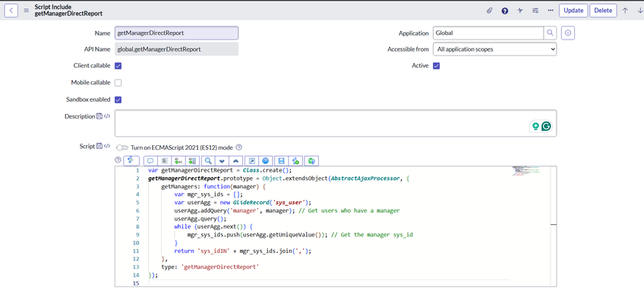Image resolution: width=644 pixels, height=294 pixels.
Task: Click the syntax check toolbar icon
Action: pyautogui.click(x=295, y=160)
